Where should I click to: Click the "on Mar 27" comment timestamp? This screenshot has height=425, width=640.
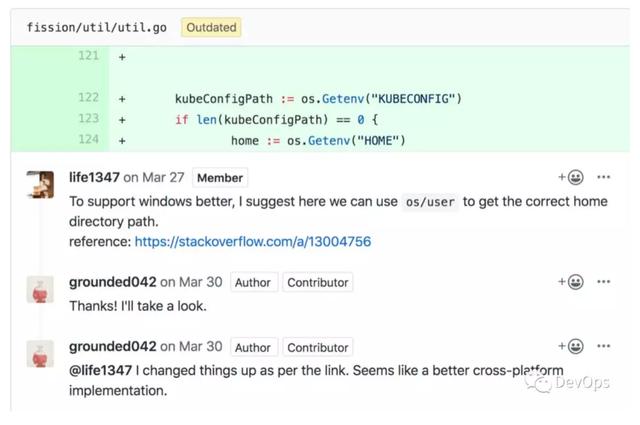[154, 177]
